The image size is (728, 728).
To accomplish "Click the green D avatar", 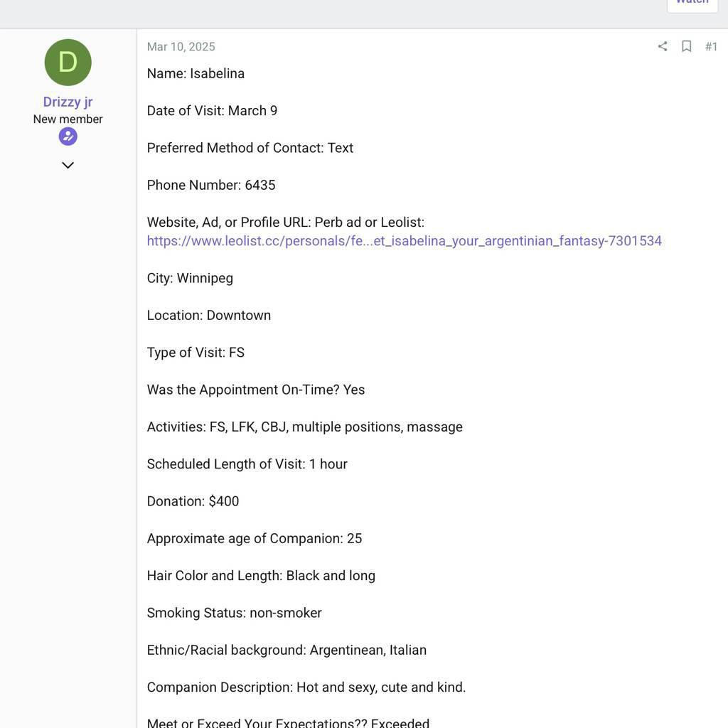I will (68, 63).
